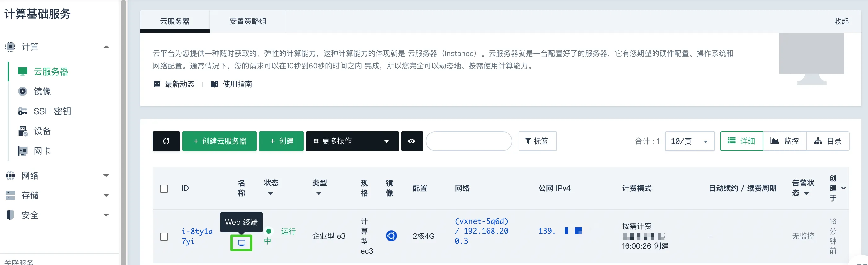This screenshot has height=265, width=868.
Task: Click the Ubuntu image icon in the row
Action: tap(391, 236)
